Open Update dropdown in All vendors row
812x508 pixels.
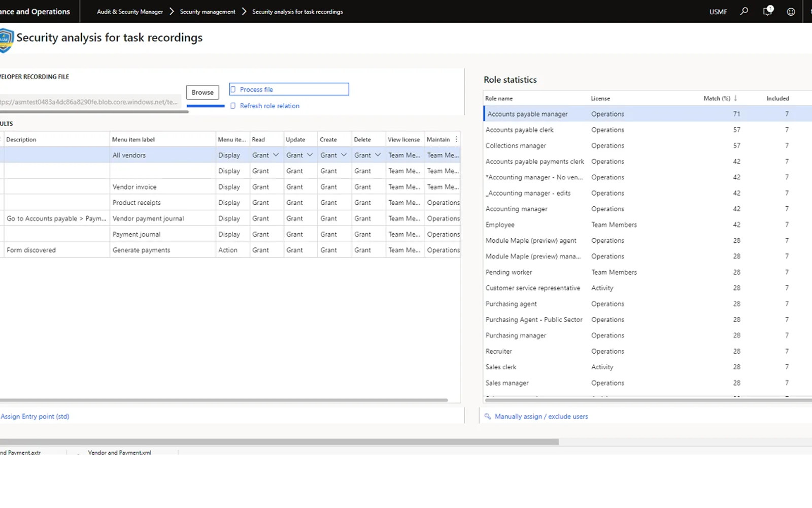(x=310, y=155)
